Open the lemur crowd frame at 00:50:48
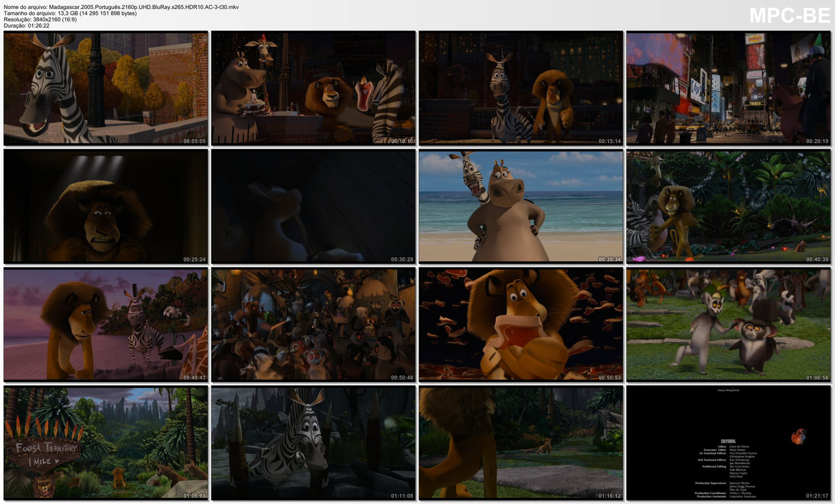This screenshot has height=504, width=835. pyautogui.click(x=313, y=324)
